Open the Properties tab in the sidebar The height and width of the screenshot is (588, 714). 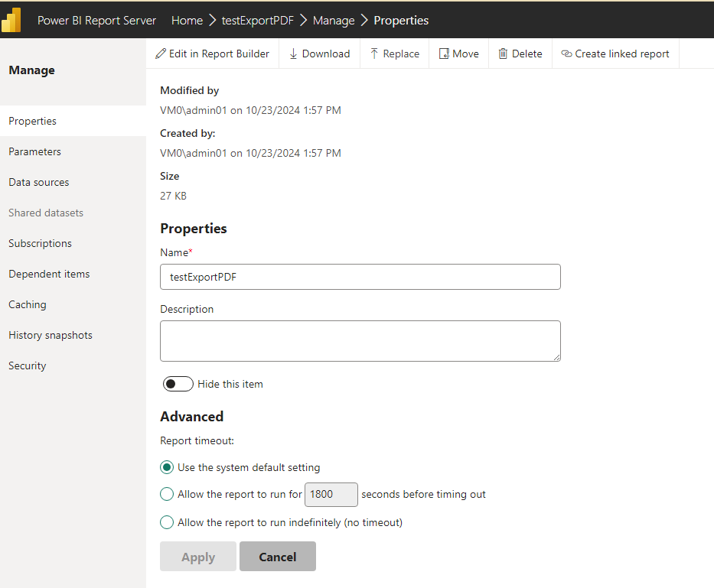73,121
